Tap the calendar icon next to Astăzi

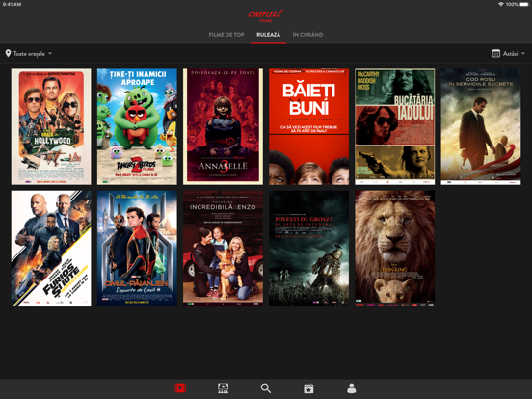(x=495, y=53)
